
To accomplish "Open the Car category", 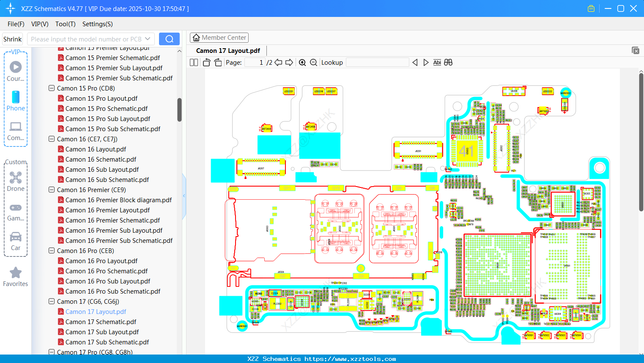I will pyautogui.click(x=16, y=241).
